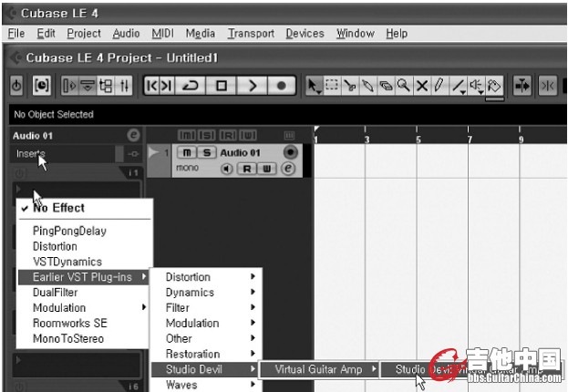This screenshot has width=568, height=392.
Task: Toggle global Solo above the track list
Action: coord(207,135)
